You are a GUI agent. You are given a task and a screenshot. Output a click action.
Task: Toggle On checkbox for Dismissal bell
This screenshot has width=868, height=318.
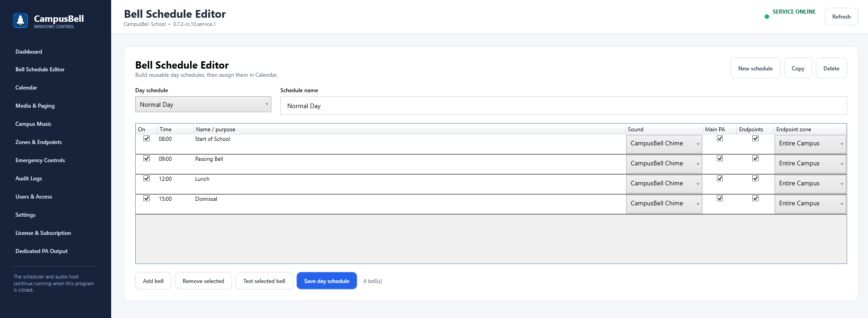click(x=147, y=199)
